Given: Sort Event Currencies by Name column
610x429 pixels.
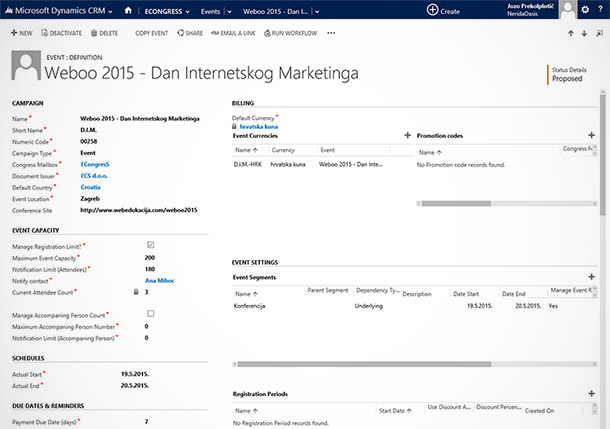Looking at the screenshot, I should point(246,150).
